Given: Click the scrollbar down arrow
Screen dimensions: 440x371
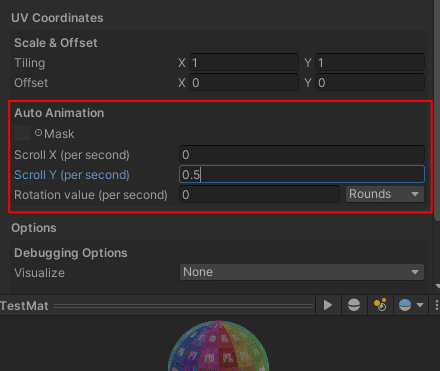Looking at the screenshot, I should coord(437,286).
